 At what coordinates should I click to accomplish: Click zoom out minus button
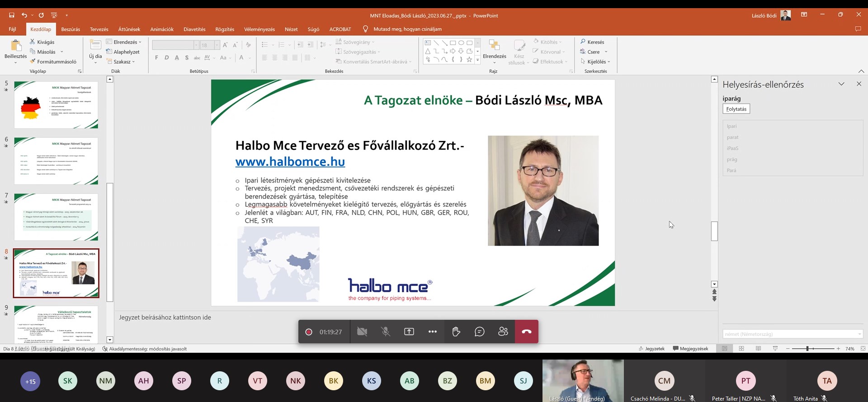click(788, 349)
